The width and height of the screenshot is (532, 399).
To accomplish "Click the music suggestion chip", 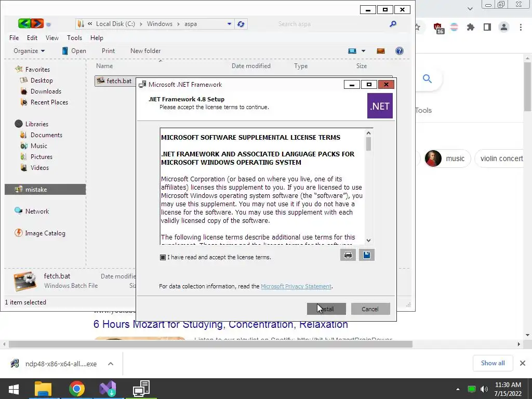I will click(448, 158).
